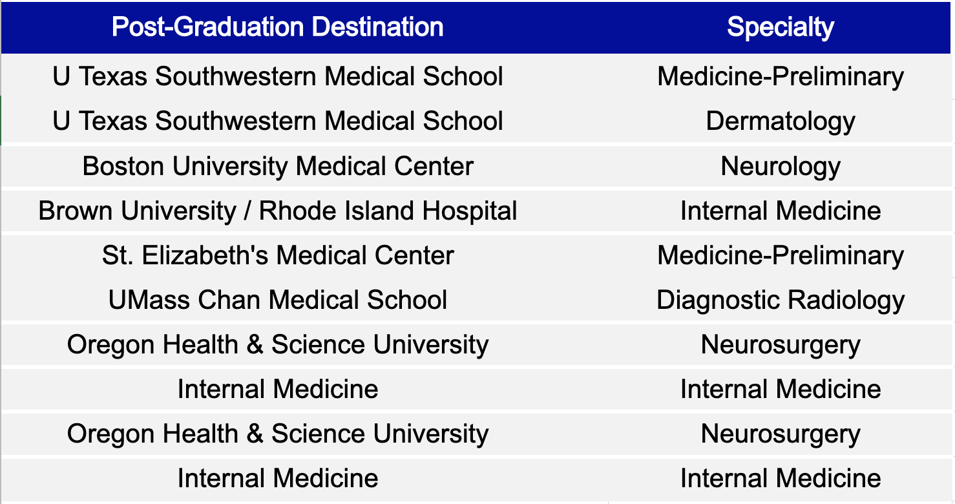Select St. Elizabeth's Medical Center cell
Image resolution: width=955 pixels, height=504 pixels.
[x=277, y=255]
